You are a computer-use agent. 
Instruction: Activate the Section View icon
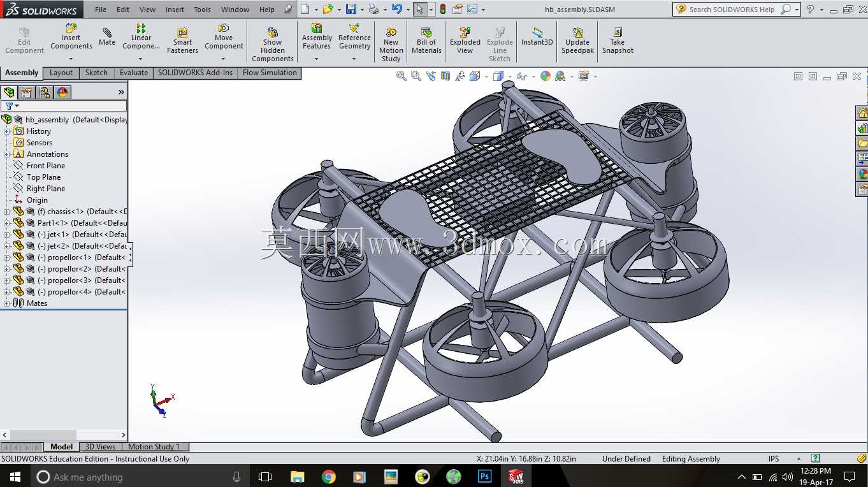pos(445,76)
